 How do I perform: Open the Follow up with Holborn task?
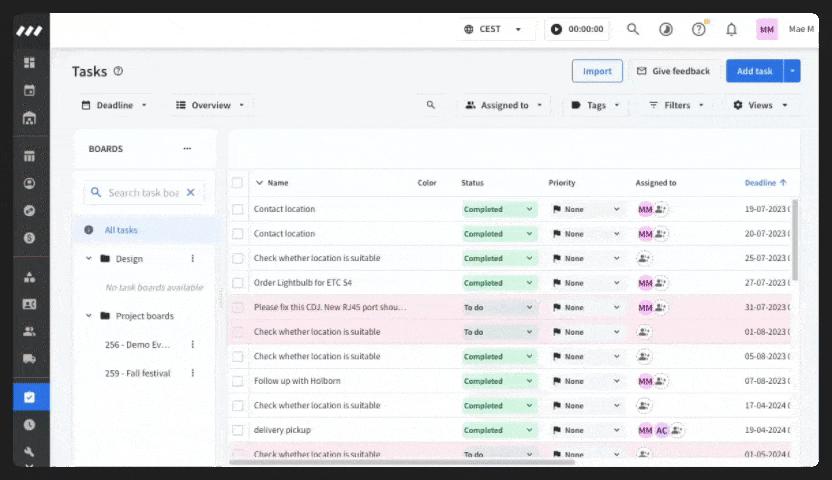click(297, 381)
